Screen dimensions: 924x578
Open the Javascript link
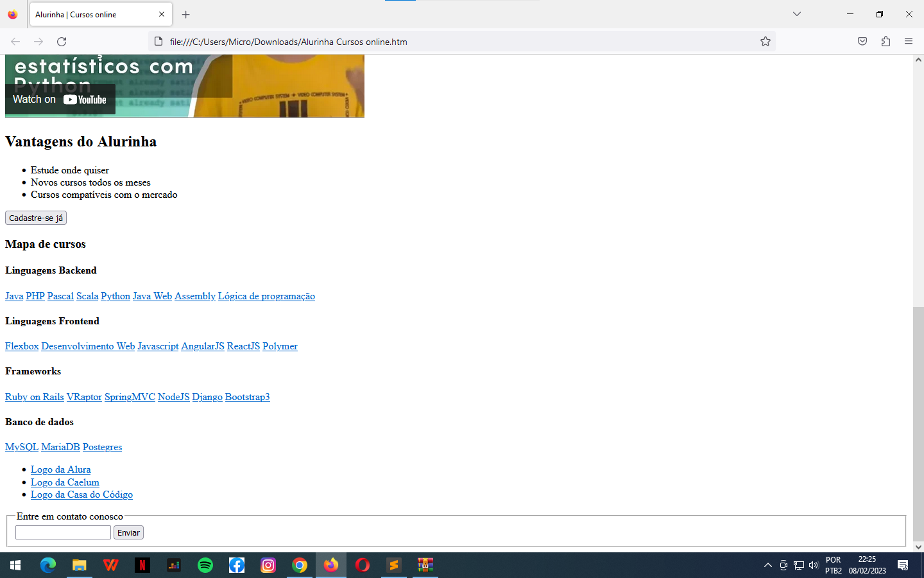coord(158,346)
